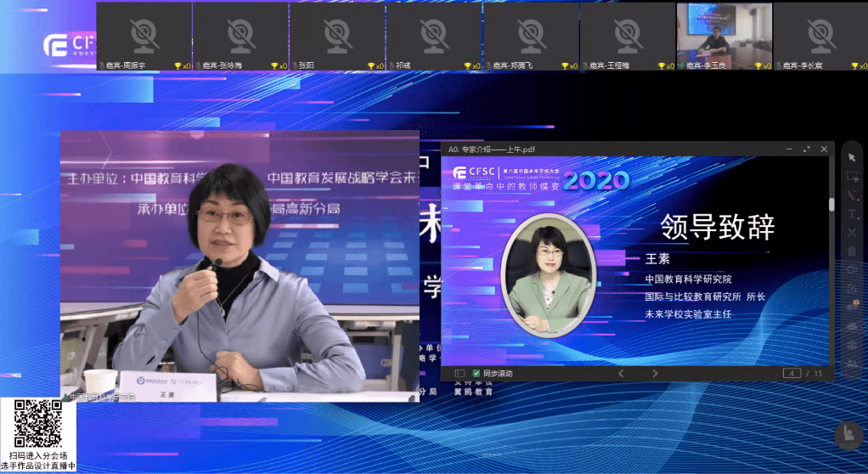Image resolution: width=868 pixels, height=474 pixels.
Task: Click the round hand-raise button at bottom right
Action: 848,435
